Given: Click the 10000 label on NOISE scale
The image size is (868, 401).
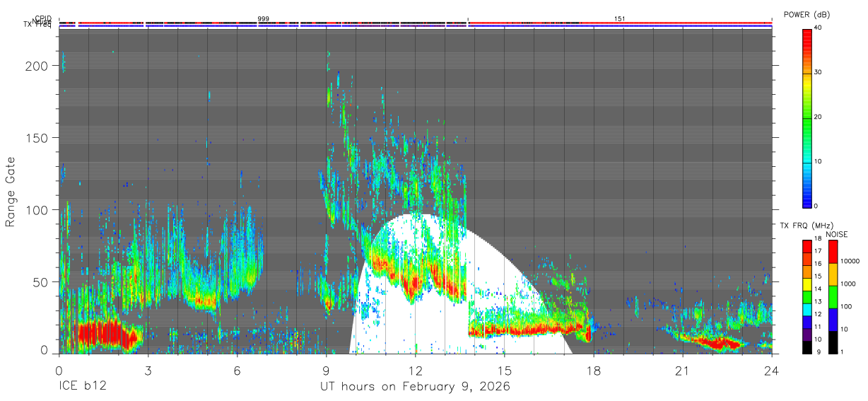Looking at the screenshot, I should (x=850, y=262).
